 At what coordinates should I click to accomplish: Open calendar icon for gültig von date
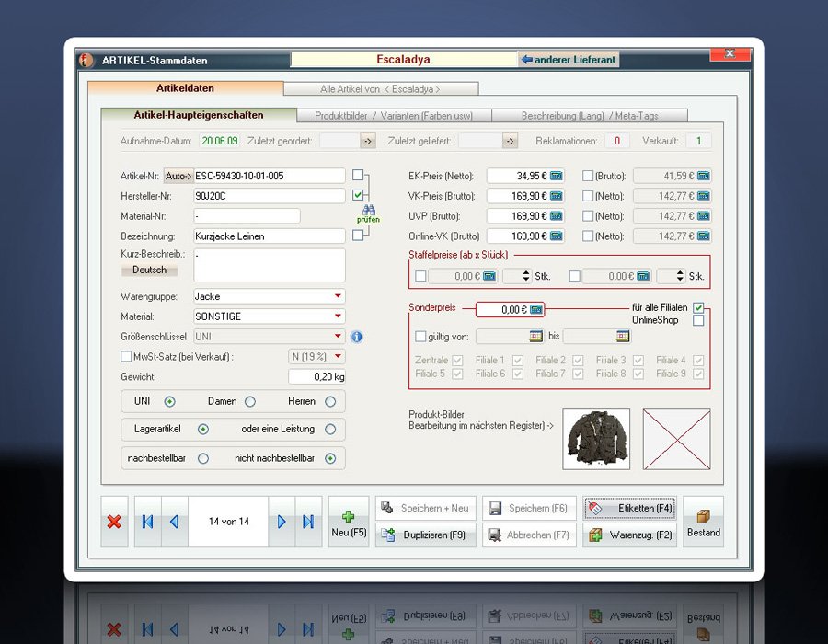click(x=536, y=337)
